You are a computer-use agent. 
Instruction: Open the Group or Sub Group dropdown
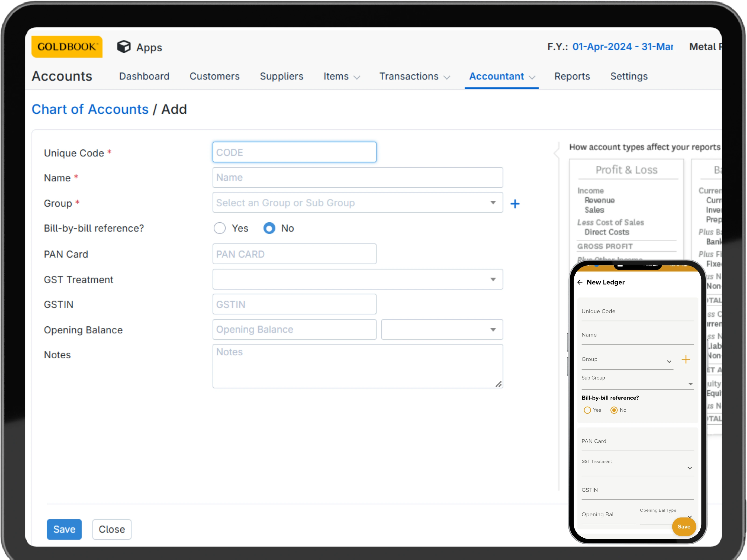point(357,203)
